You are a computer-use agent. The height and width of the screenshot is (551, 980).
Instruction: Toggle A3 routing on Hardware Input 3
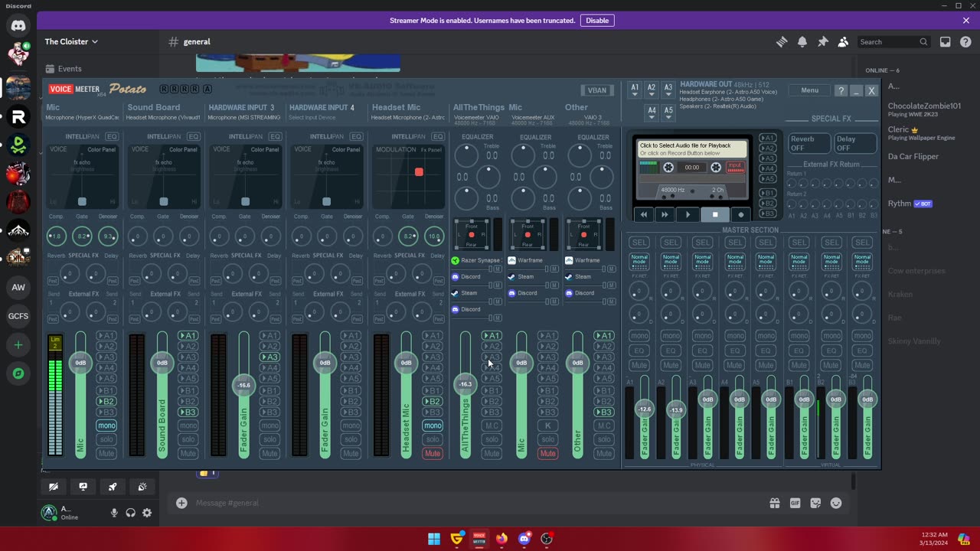coord(269,357)
